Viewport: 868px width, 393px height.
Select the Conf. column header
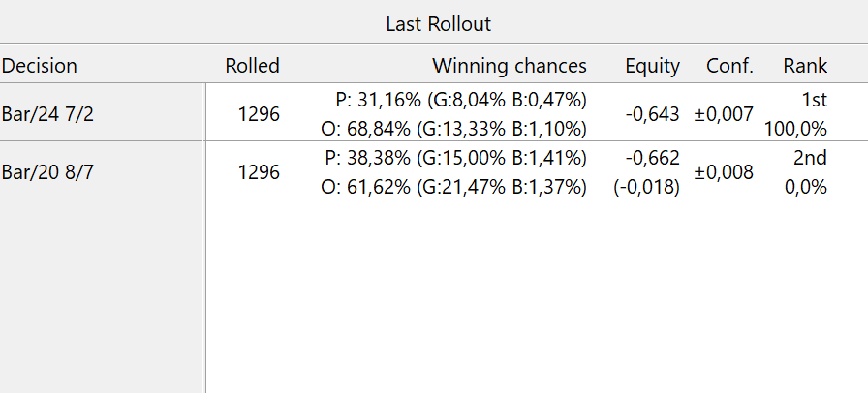729,66
